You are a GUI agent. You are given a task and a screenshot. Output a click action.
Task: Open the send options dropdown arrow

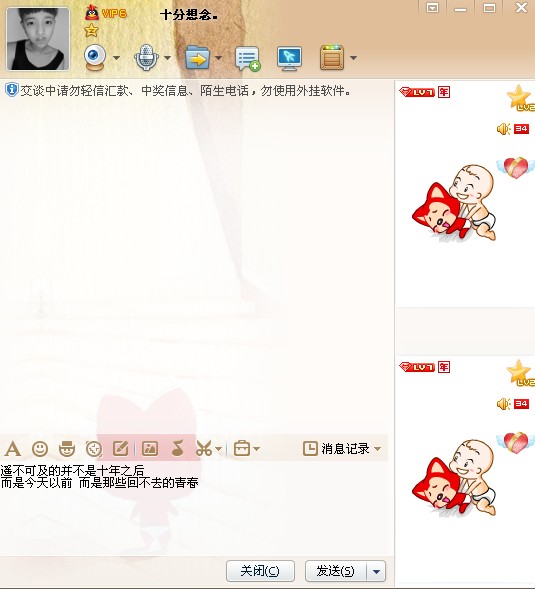pos(376,571)
